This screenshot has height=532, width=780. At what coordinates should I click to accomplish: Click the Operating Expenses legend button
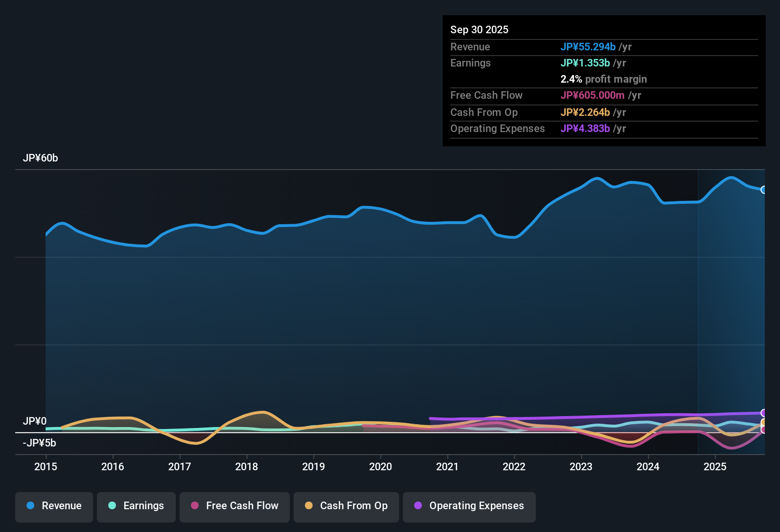(x=469, y=507)
